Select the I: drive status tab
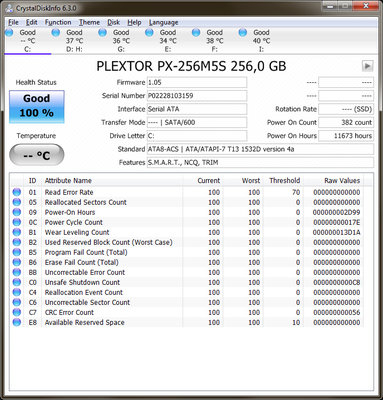 [x=261, y=40]
